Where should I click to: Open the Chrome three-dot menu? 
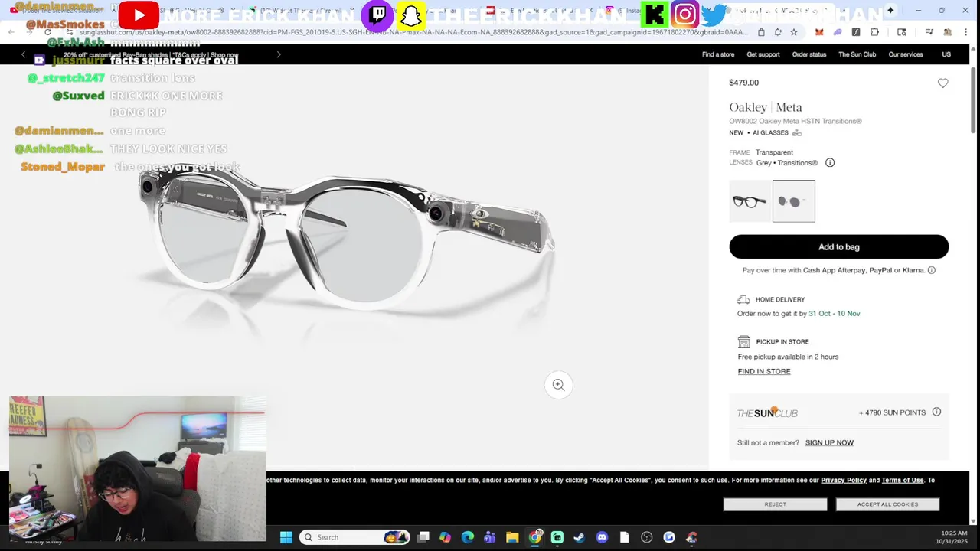(x=966, y=32)
